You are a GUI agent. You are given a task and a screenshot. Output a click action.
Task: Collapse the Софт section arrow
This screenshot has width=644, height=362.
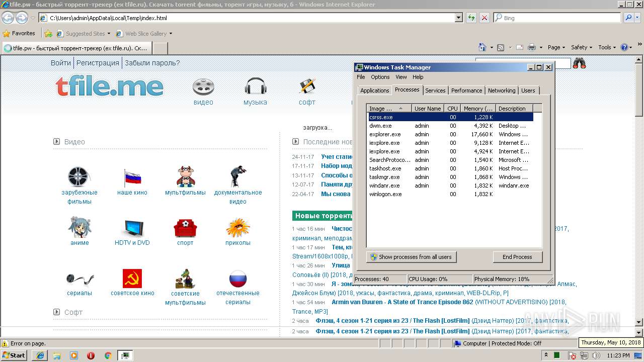[x=57, y=312]
